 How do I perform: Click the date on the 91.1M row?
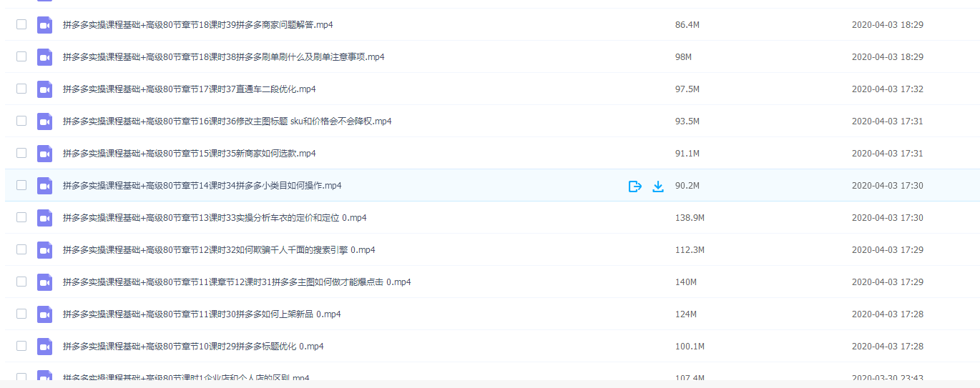[888, 154]
